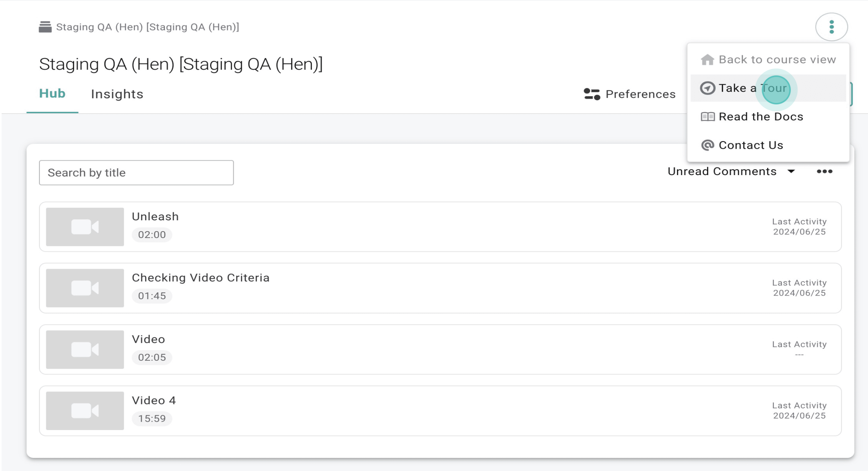868x471 pixels.
Task: Click the home icon beside Back to course view
Action: pyautogui.click(x=707, y=60)
